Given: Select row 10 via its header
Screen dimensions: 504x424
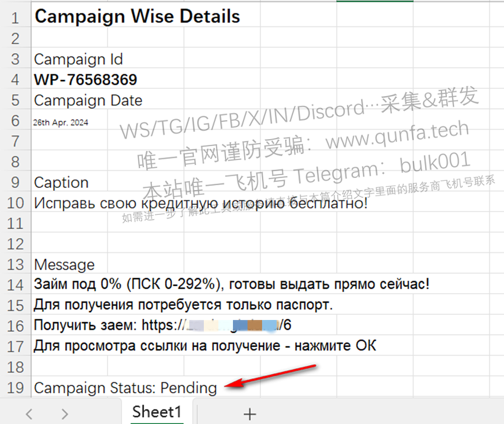Looking at the screenshot, I should pyautogui.click(x=15, y=203).
